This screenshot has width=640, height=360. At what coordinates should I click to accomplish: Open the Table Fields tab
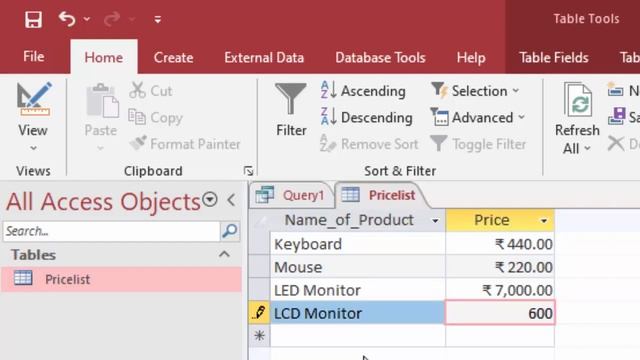pos(553,58)
